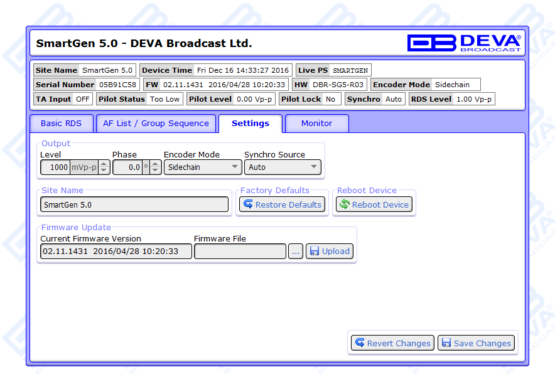Image resolution: width=555 pixels, height=392 pixels.
Task: Open the Encoder Mode dropdown
Action: click(202, 167)
